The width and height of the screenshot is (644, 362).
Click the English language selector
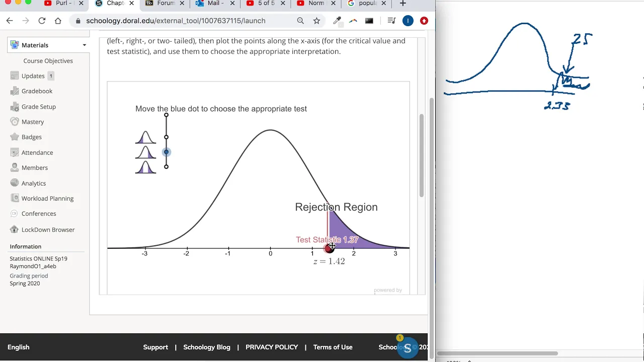pyautogui.click(x=19, y=347)
